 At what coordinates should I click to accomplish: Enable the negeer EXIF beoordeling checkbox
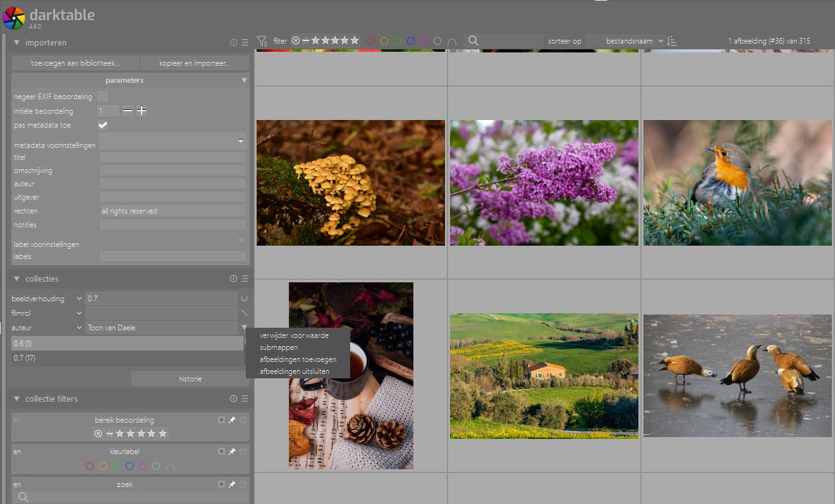pos(102,97)
